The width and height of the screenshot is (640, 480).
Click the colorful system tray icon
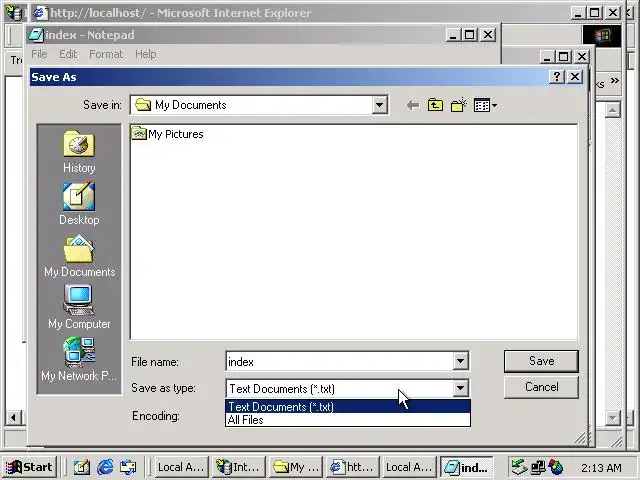556,467
